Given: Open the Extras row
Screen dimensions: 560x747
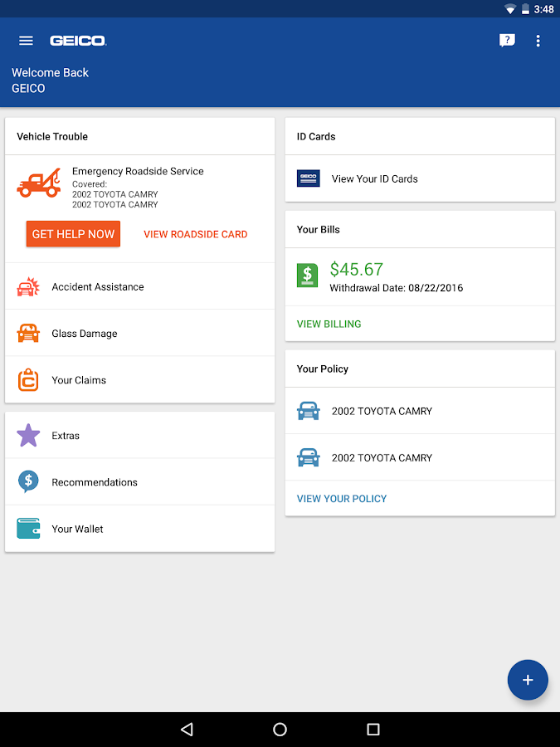Looking at the screenshot, I should pos(140,436).
